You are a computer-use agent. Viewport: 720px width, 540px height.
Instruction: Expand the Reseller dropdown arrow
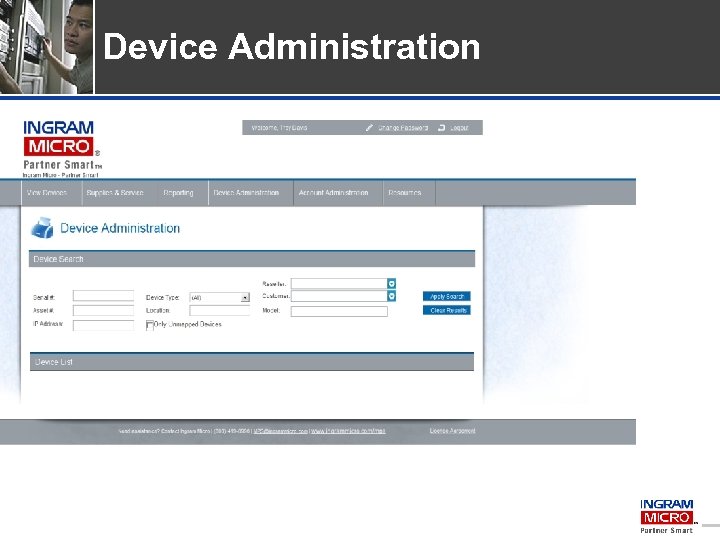tap(391, 284)
